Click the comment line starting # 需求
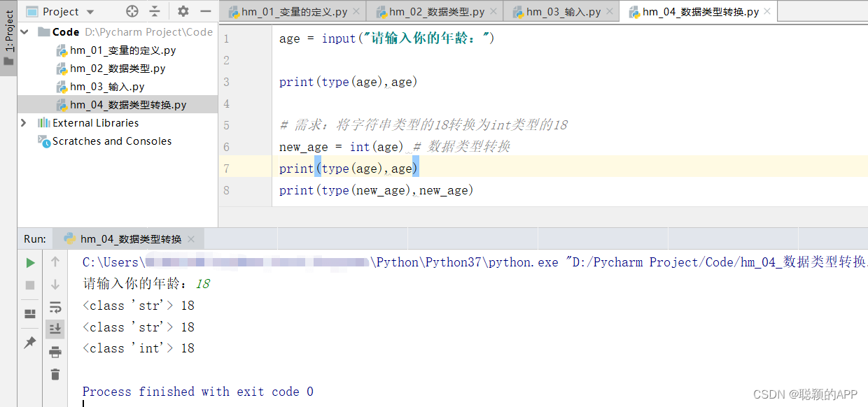This screenshot has height=407, width=868. point(423,125)
